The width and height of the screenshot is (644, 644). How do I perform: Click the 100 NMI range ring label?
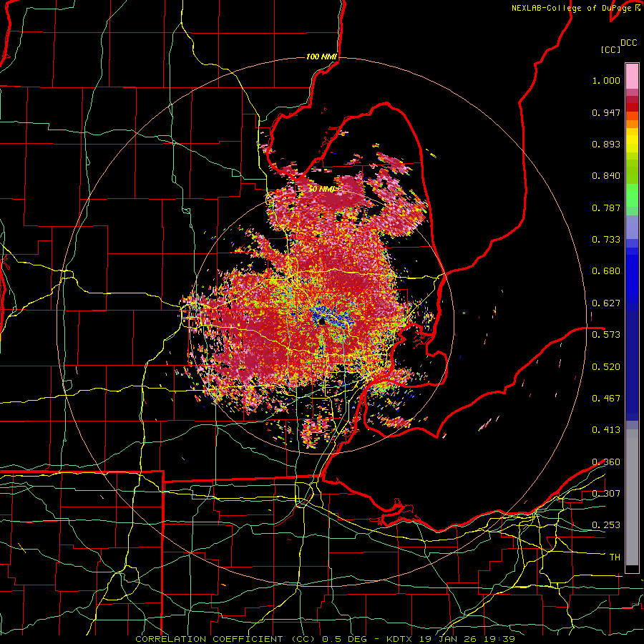point(321,57)
